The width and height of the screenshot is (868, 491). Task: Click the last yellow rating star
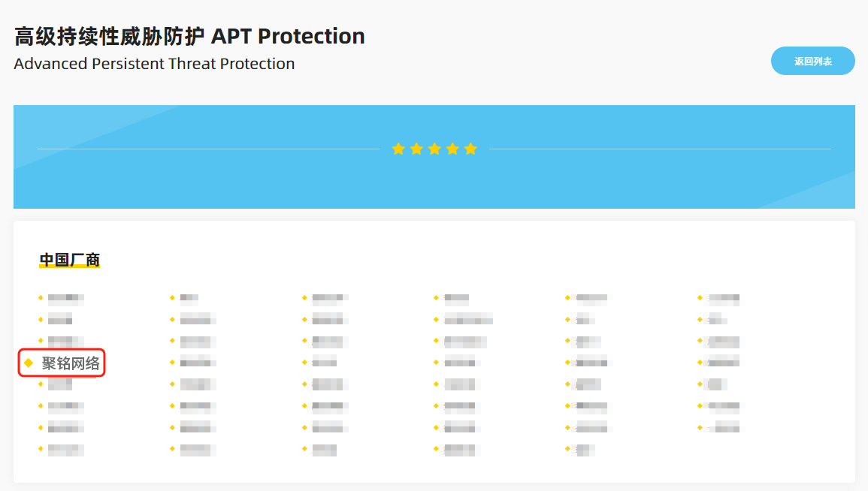click(x=470, y=149)
